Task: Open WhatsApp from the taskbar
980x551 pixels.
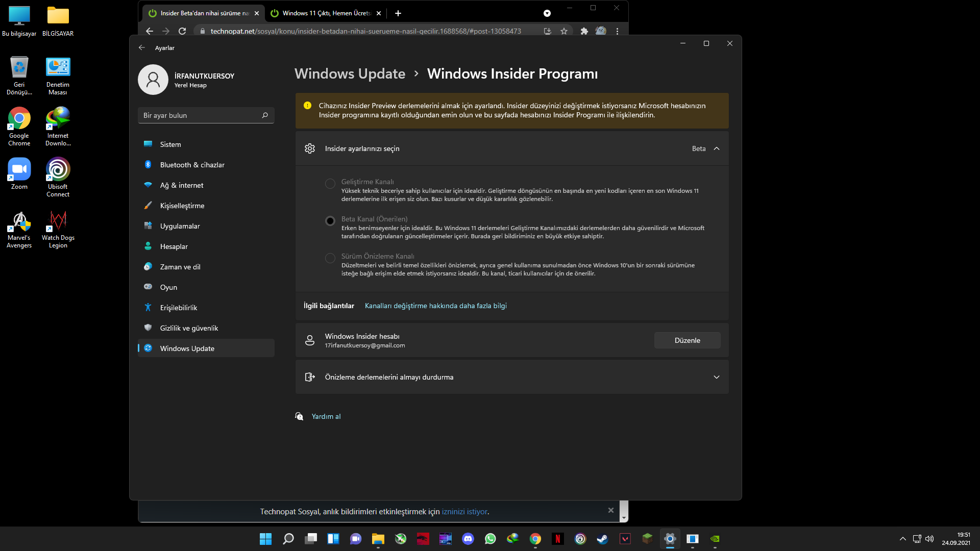Action: (x=490, y=539)
